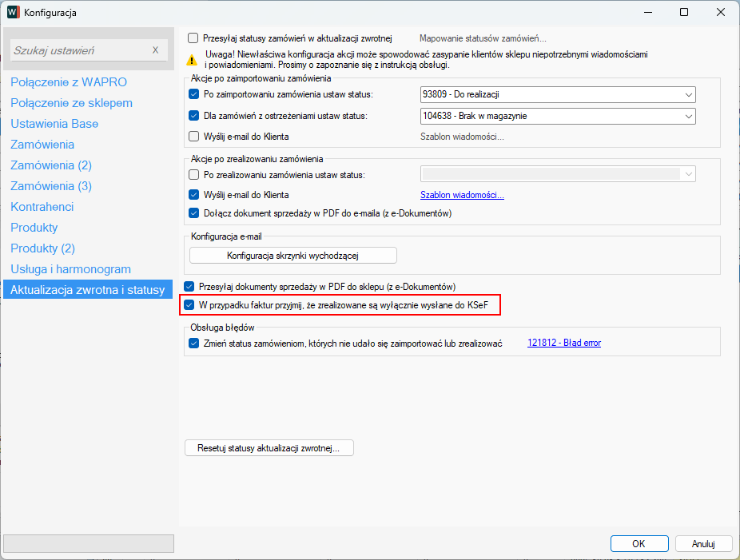Uncheck 'Po zaimportowaniu zamówienia ustaw status'
The width and height of the screenshot is (740, 560).
193,95
